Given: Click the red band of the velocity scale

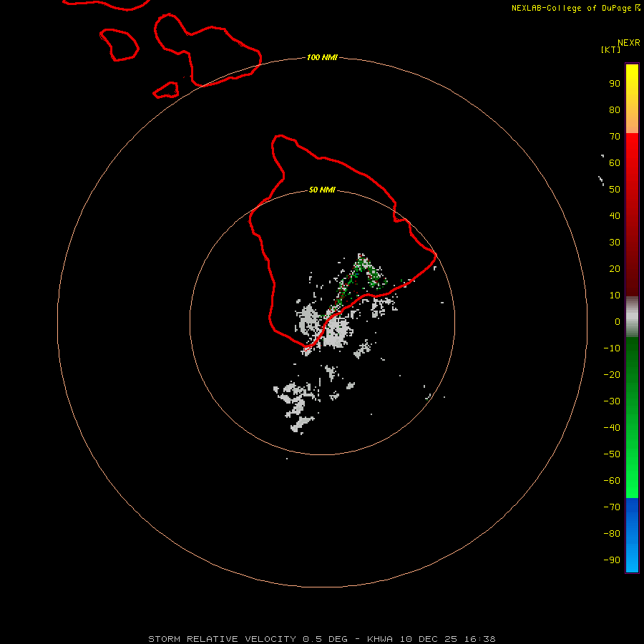Looking at the screenshot, I should (632, 215).
